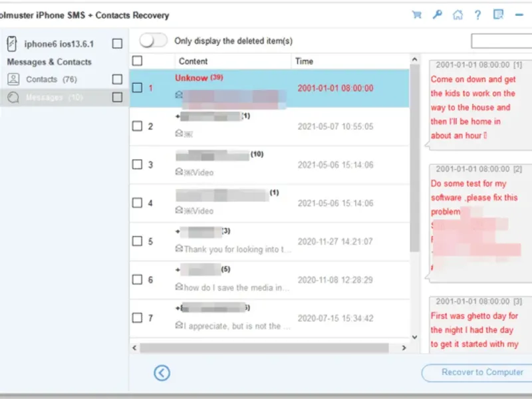Tick checkbox for message row 3
The height and width of the screenshot is (399, 532).
click(137, 164)
